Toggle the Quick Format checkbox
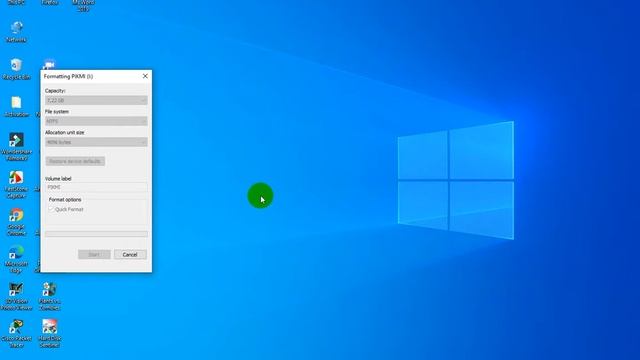The image size is (640, 360). click(x=51, y=209)
